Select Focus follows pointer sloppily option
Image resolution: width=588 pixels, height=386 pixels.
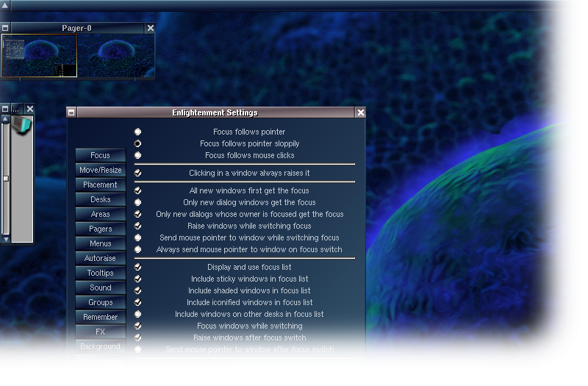pyautogui.click(x=138, y=143)
